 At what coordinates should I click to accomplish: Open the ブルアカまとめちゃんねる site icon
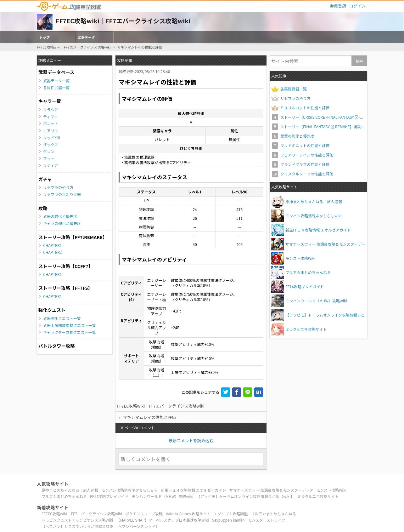(x=278, y=272)
